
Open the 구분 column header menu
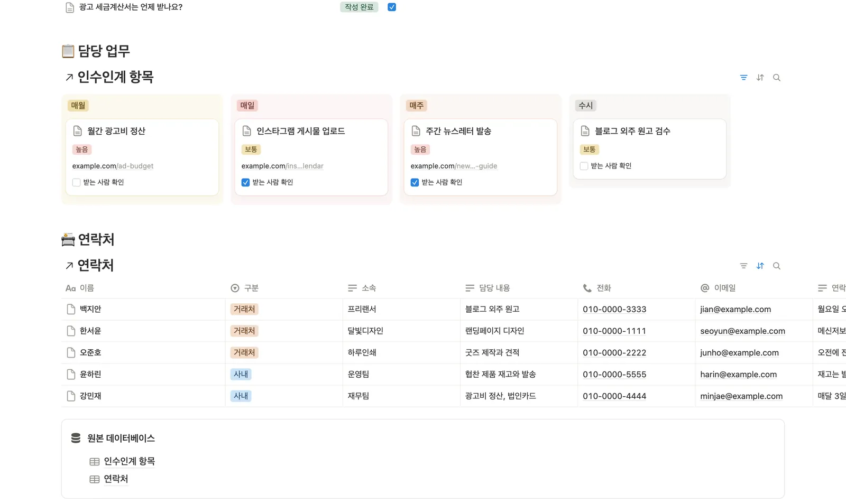(x=284, y=288)
